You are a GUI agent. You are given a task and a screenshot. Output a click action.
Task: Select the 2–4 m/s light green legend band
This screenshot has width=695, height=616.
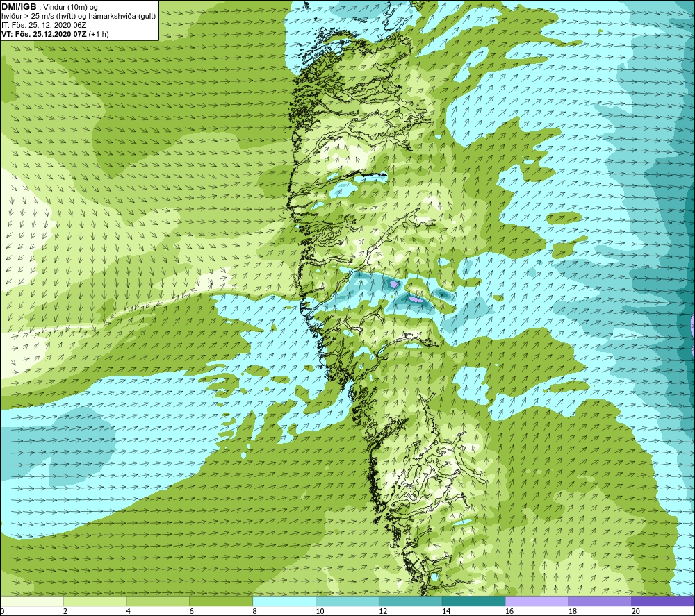pos(95,601)
